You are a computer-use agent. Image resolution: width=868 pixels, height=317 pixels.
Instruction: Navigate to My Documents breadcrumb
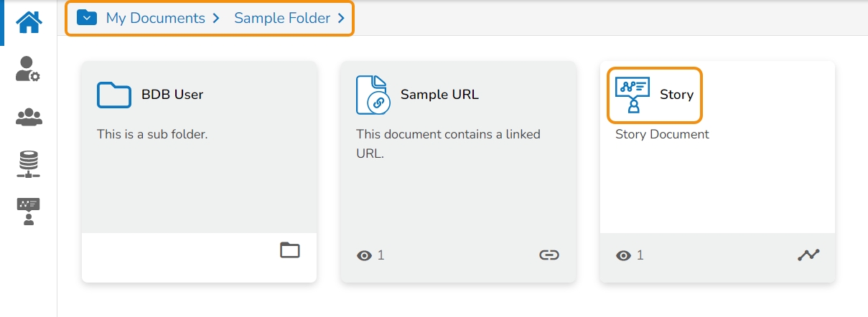[x=155, y=19]
